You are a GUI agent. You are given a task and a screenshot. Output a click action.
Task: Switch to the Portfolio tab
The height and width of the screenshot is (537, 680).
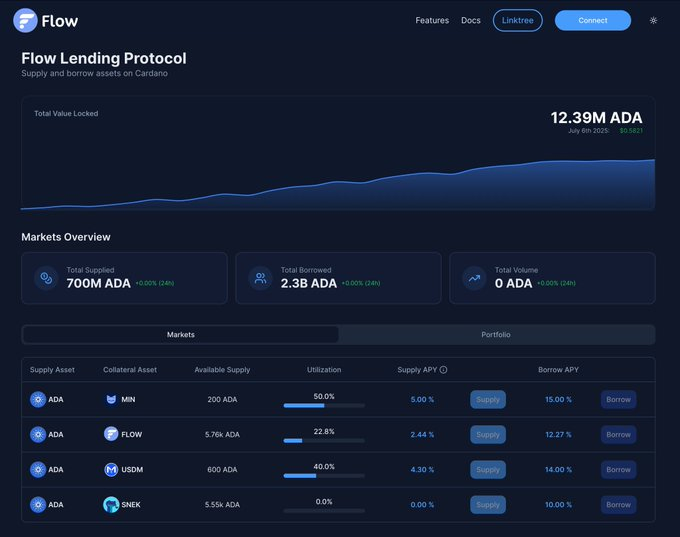point(496,334)
